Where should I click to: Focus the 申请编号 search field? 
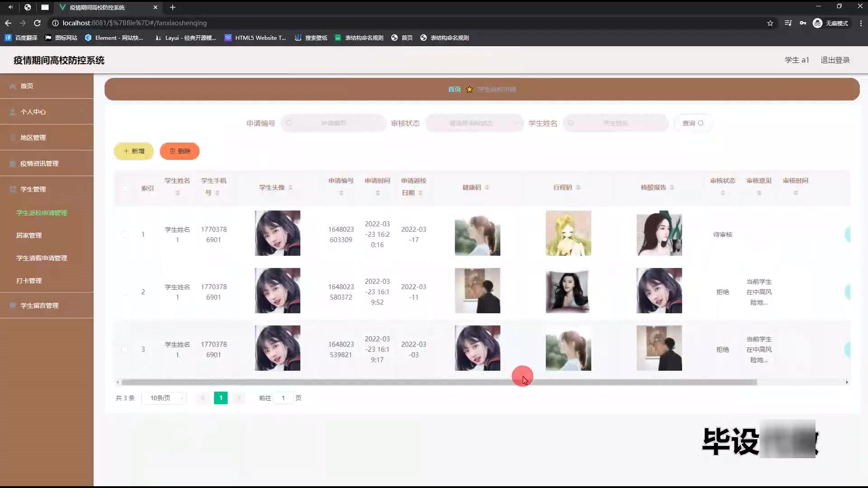(x=334, y=123)
